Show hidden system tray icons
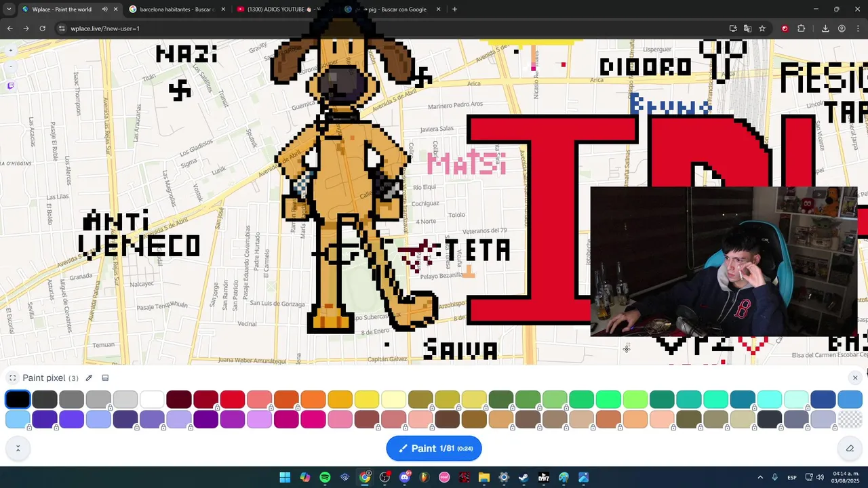This screenshot has height=488, width=868. click(x=760, y=477)
